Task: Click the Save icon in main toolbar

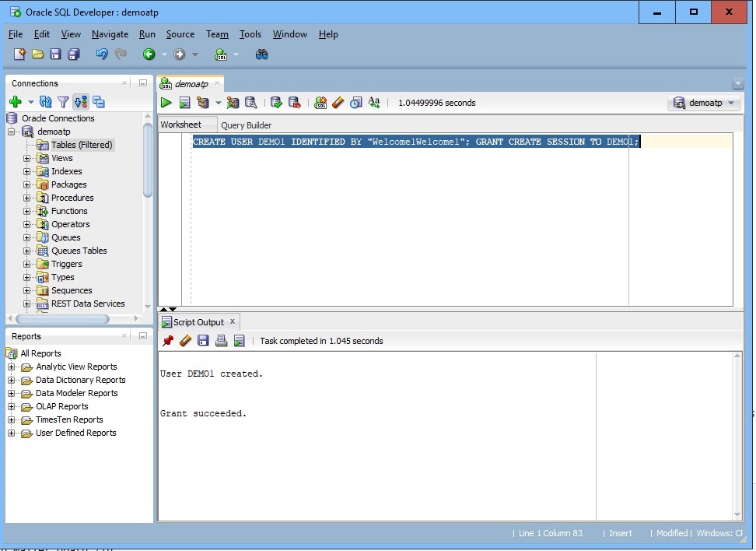Action: tap(55, 54)
